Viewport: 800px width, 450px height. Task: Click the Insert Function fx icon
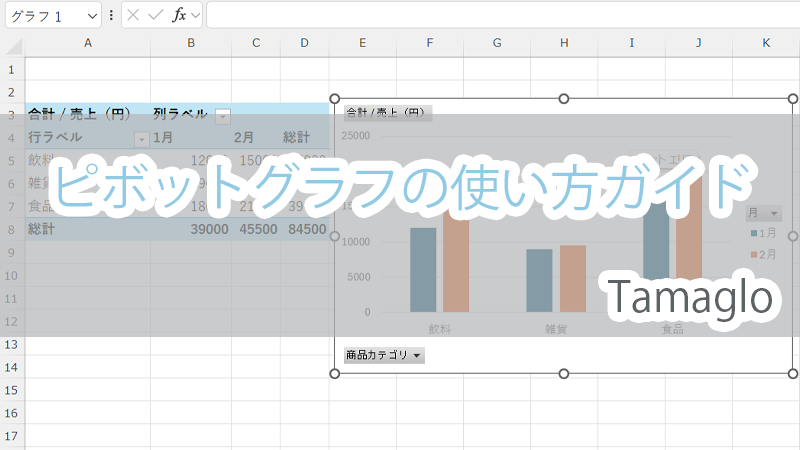[x=179, y=15]
